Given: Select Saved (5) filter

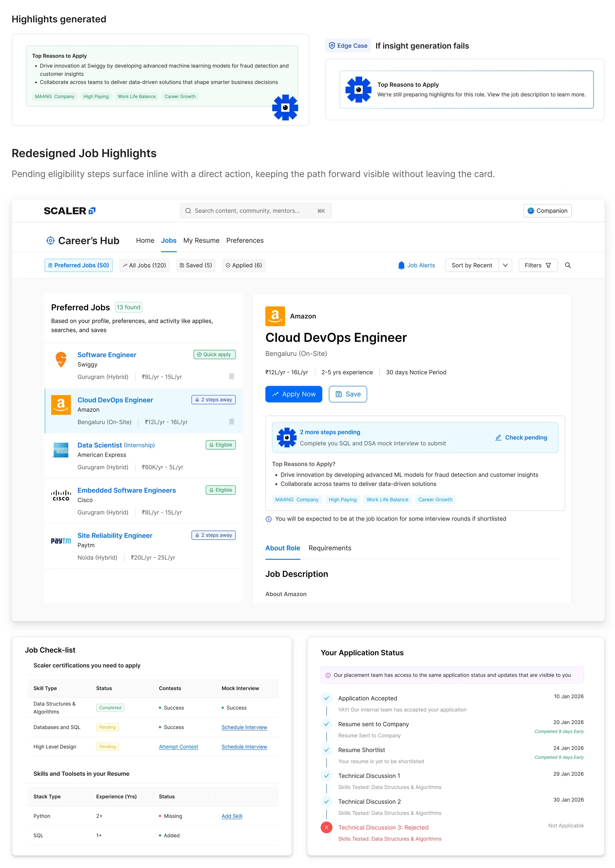Looking at the screenshot, I should pyautogui.click(x=196, y=265).
